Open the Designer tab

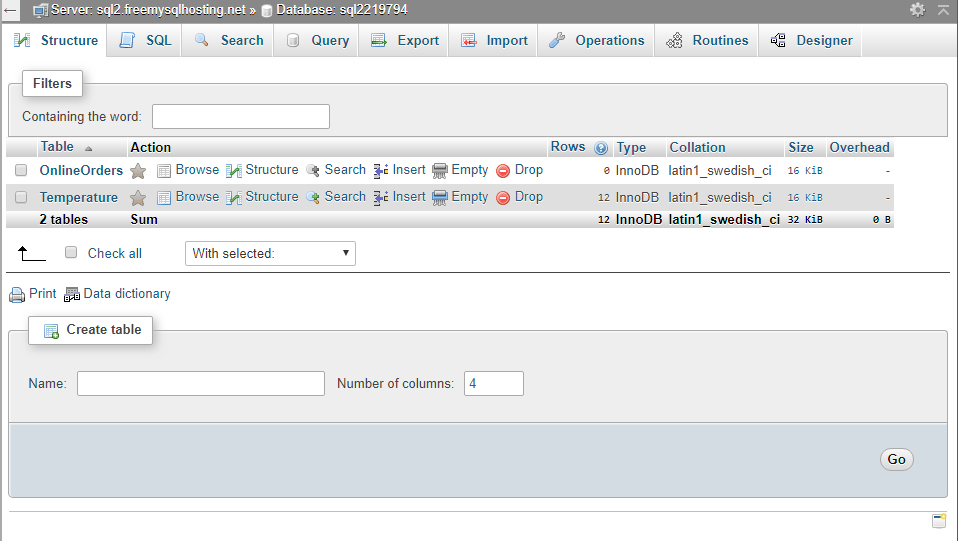[x=811, y=40]
